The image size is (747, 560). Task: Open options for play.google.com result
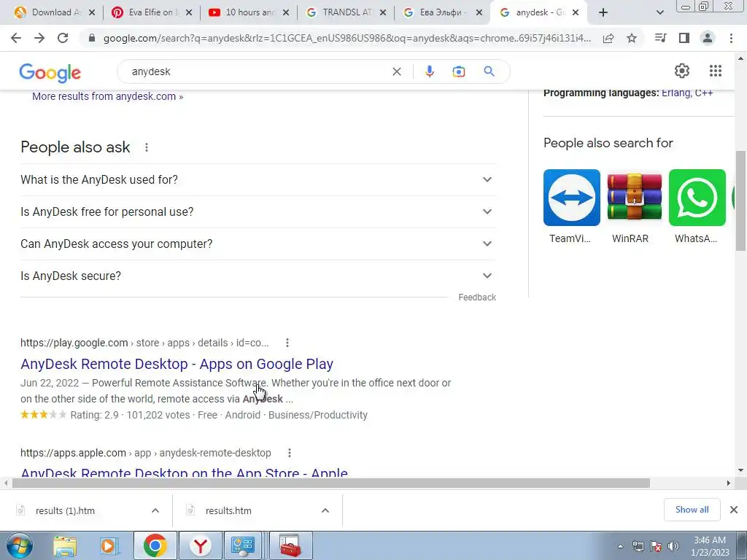[x=287, y=343]
